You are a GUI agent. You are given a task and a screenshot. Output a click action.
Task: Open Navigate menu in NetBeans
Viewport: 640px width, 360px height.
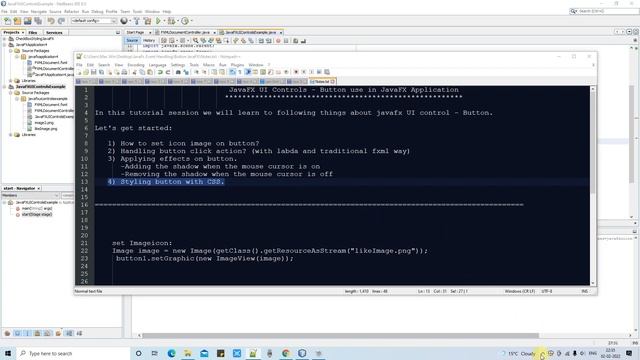(x=39, y=11)
